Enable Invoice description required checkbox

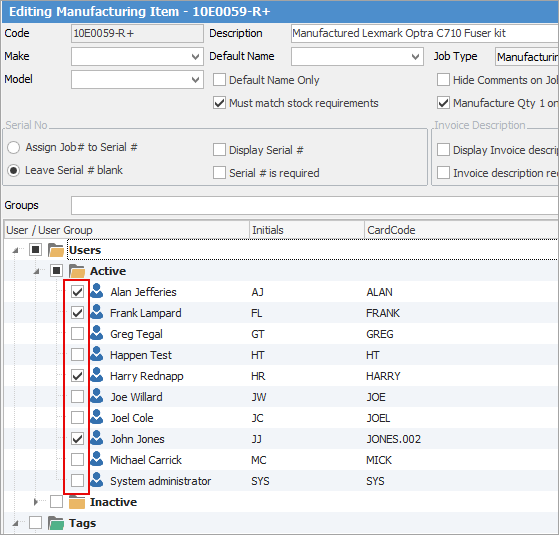tap(443, 173)
